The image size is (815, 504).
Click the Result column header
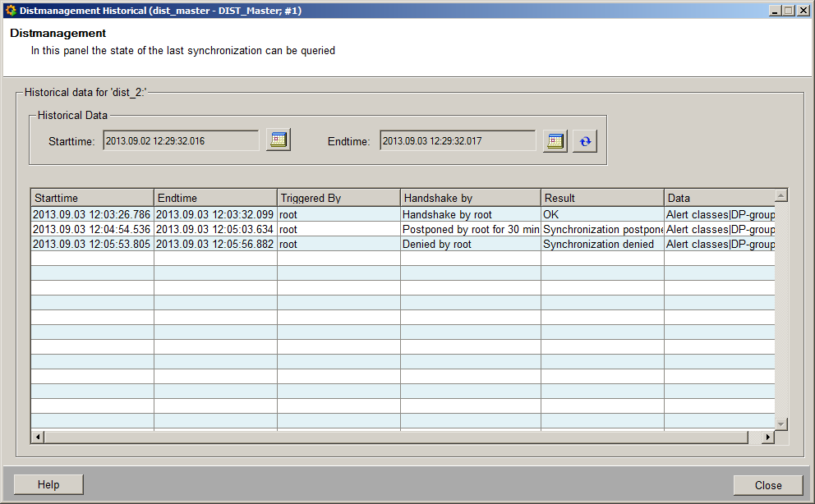tap(602, 198)
